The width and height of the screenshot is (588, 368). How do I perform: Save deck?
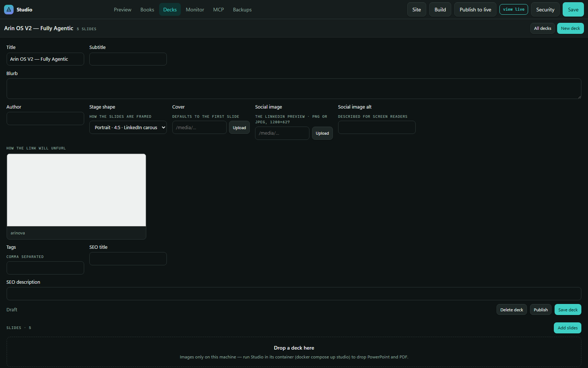568,310
